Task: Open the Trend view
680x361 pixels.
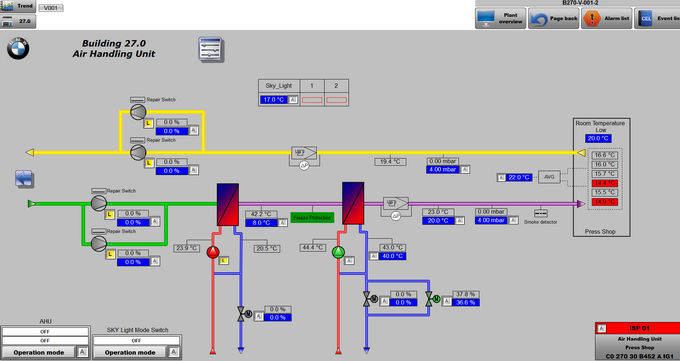Action: [18, 6]
